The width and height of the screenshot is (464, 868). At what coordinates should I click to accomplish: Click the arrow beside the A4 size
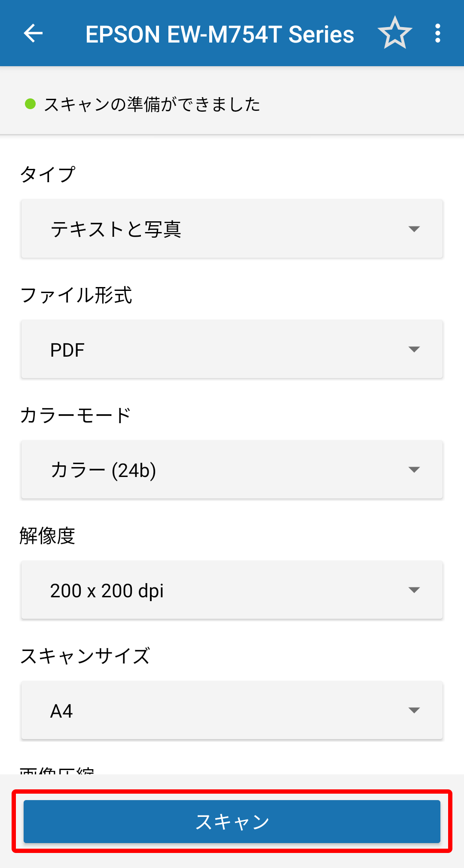coord(414,710)
